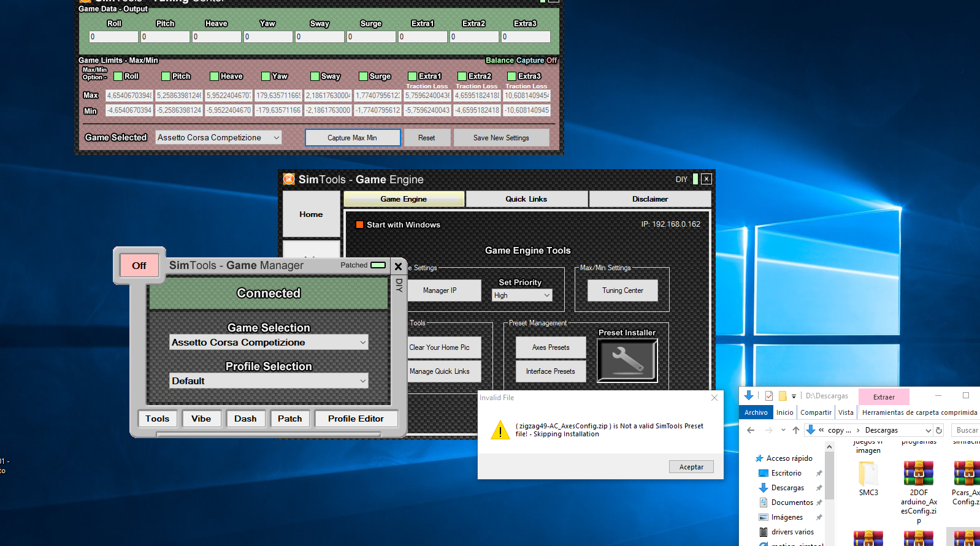The image size is (980, 546).
Task: Click the warning icon in Invalid File dialog
Action: pos(500,430)
